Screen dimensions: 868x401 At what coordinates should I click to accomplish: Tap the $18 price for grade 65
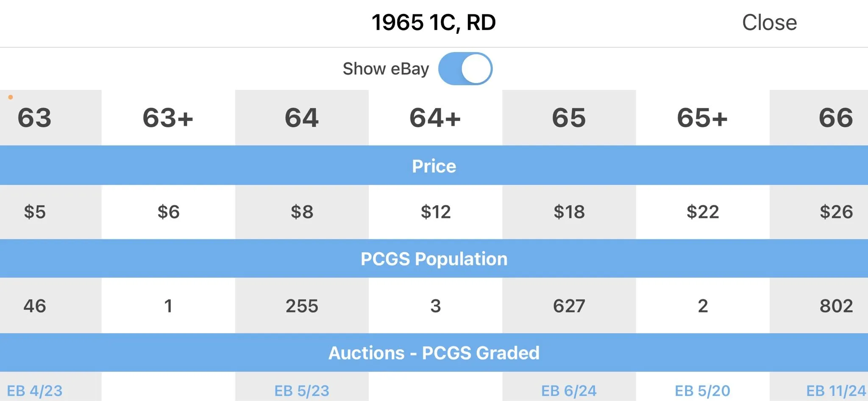tap(569, 212)
